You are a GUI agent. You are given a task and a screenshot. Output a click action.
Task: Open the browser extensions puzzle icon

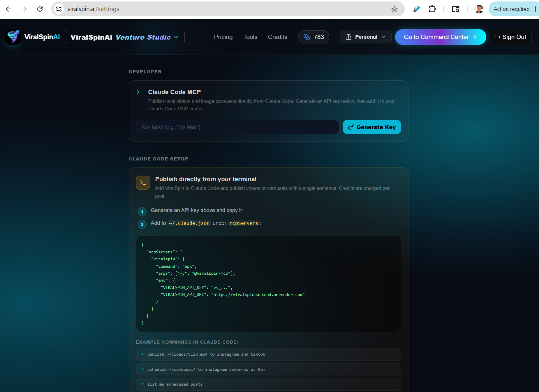pyautogui.click(x=432, y=9)
